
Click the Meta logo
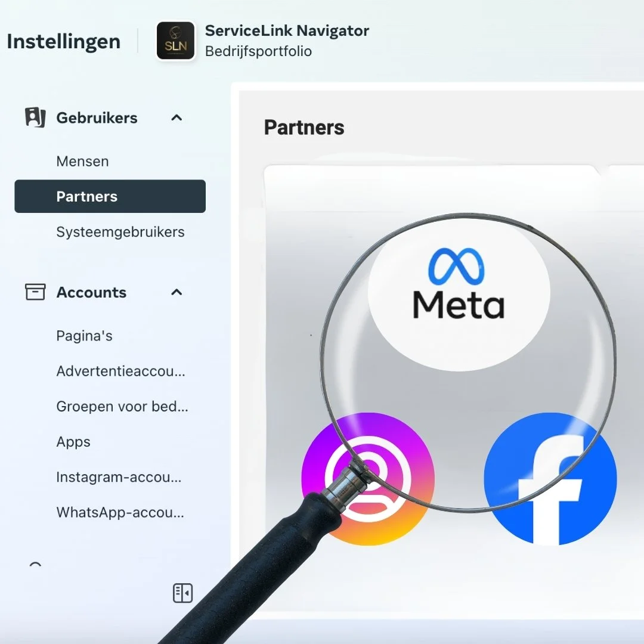tap(459, 284)
